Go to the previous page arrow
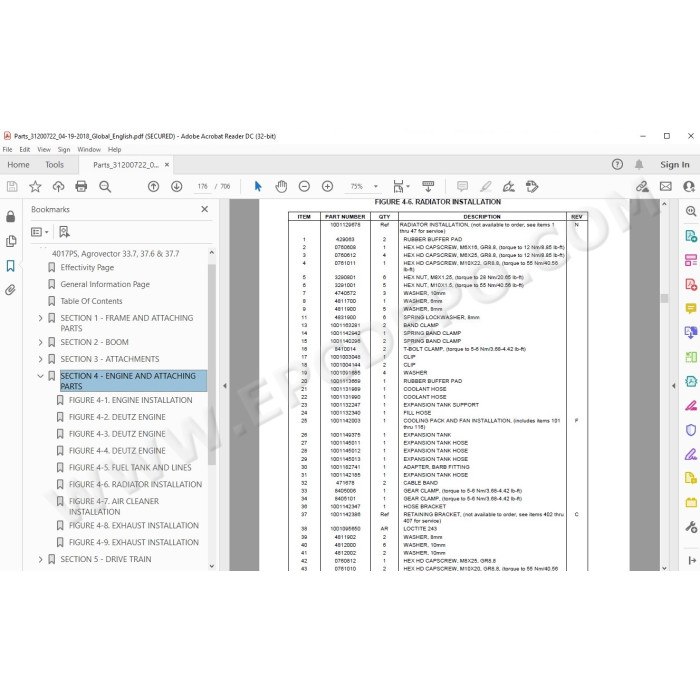This screenshot has width=700, height=700. [154, 187]
